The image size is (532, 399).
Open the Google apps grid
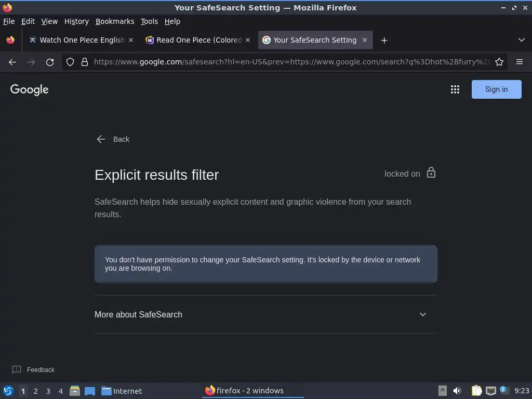click(455, 89)
